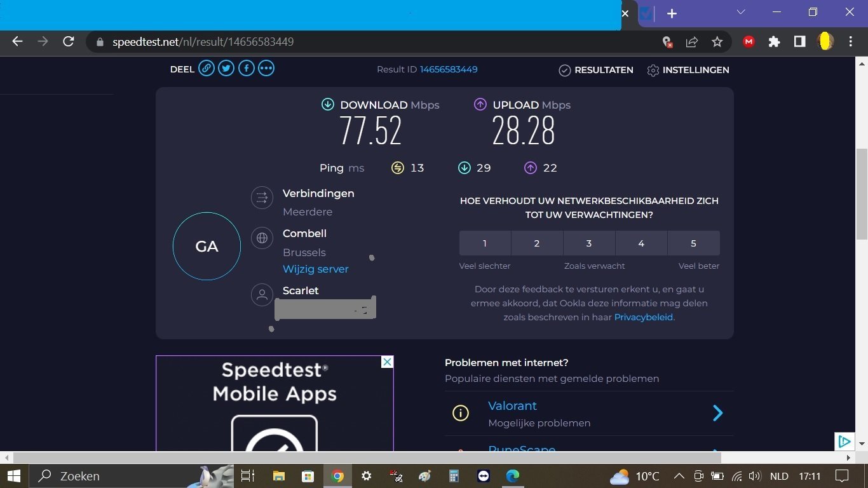Close the Speedtest Mobile Apps advertisement
This screenshot has width=868, height=488.
(x=387, y=362)
